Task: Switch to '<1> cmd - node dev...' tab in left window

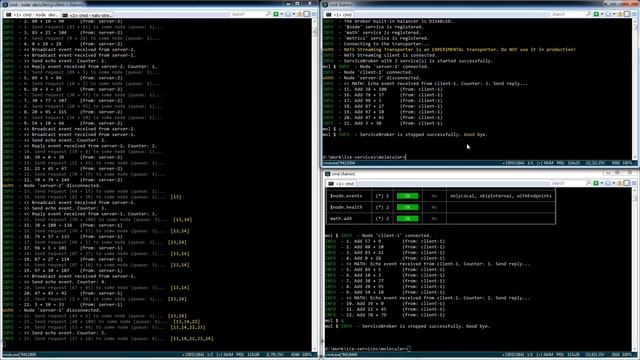Action: tap(32, 15)
